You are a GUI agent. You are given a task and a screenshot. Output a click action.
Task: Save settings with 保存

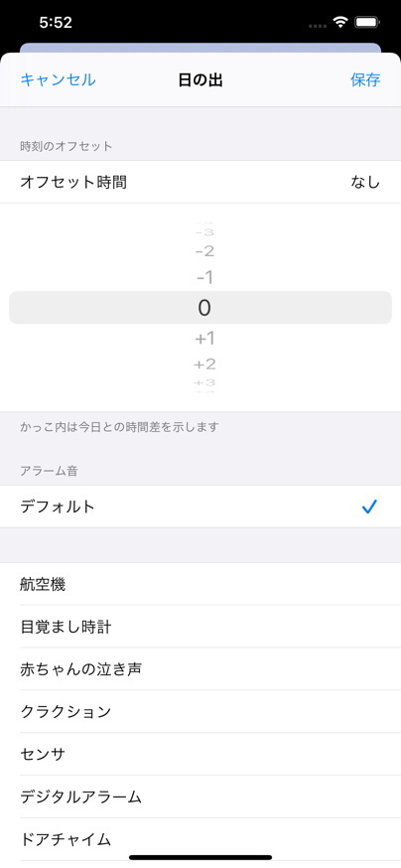pyautogui.click(x=365, y=79)
